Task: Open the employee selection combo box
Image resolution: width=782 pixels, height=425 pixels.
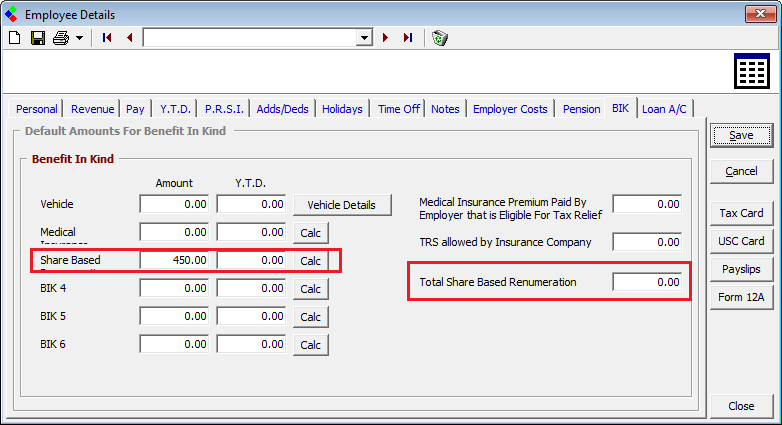Action: tap(365, 38)
